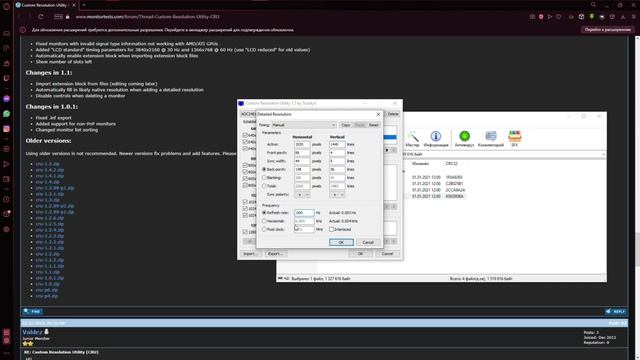Cancel the Detailed Resolution dialog

pos(368,242)
